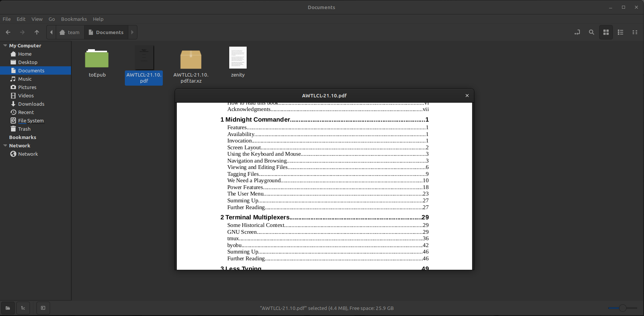Viewport: 644px width, 316px height.
Task: Toggle the location entry icon
Action: coord(577,32)
